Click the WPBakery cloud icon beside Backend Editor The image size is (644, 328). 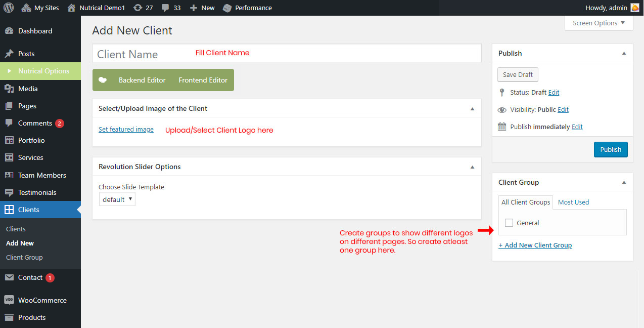pos(103,80)
